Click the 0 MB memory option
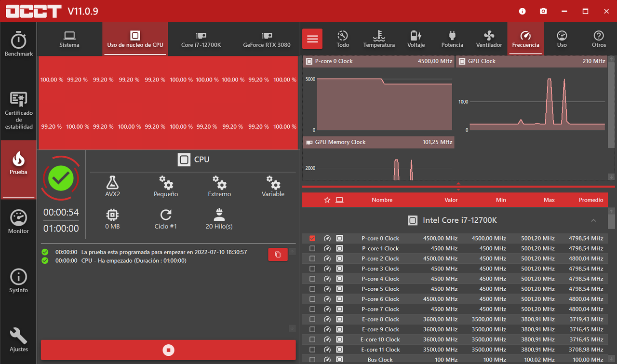 pos(112,218)
